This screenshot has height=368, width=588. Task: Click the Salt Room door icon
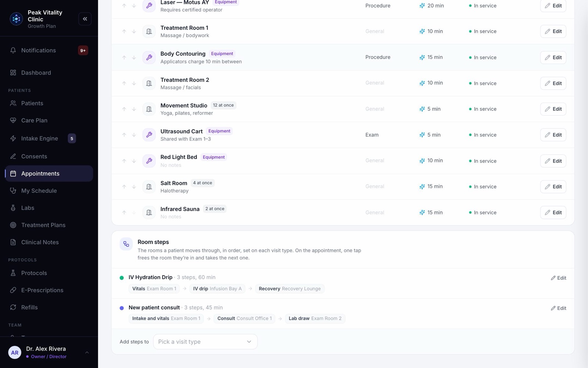click(149, 187)
